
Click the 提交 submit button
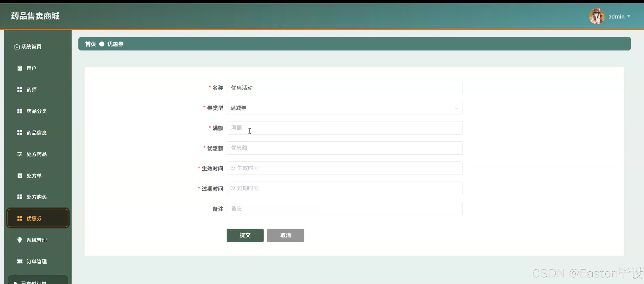[x=245, y=235]
